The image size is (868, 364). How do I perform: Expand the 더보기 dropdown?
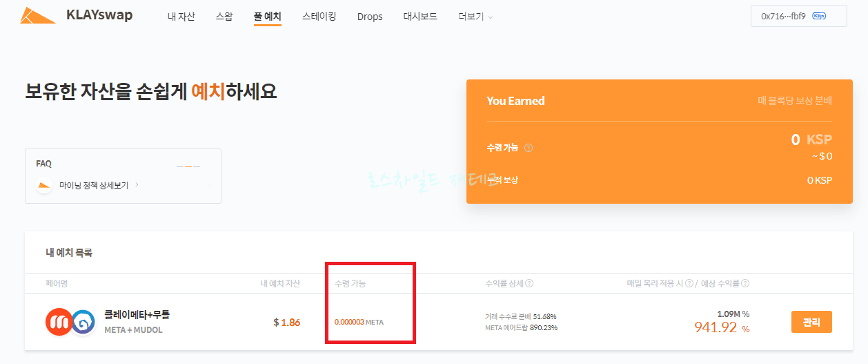pyautogui.click(x=475, y=17)
